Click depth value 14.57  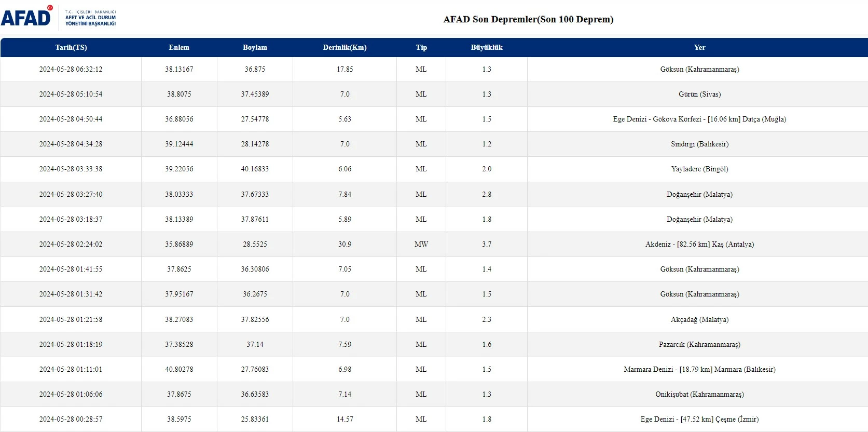(345, 419)
